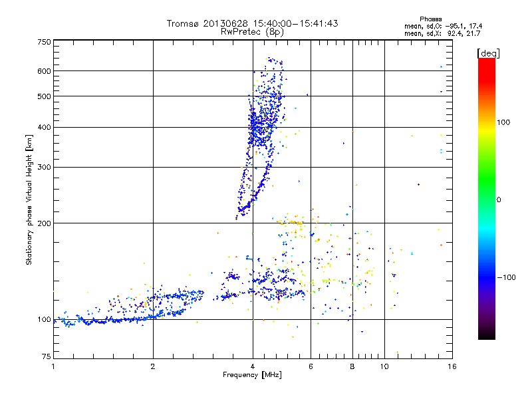Click the '[deg]' colorbar unit label
The image size is (532, 399).
[488, 53]
